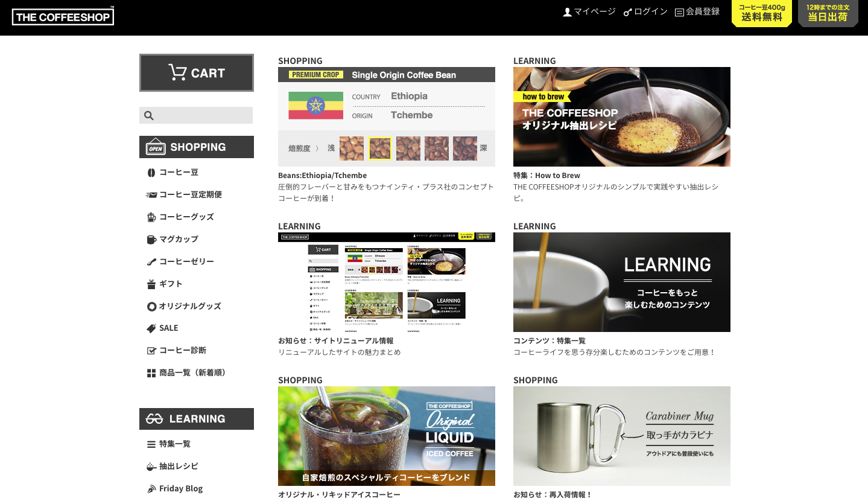Image resolution: width=868 pixels, height=501 pixels.
Task: Click the coffee bean icon beside コーヒー豆
Action: coord(151,173)
